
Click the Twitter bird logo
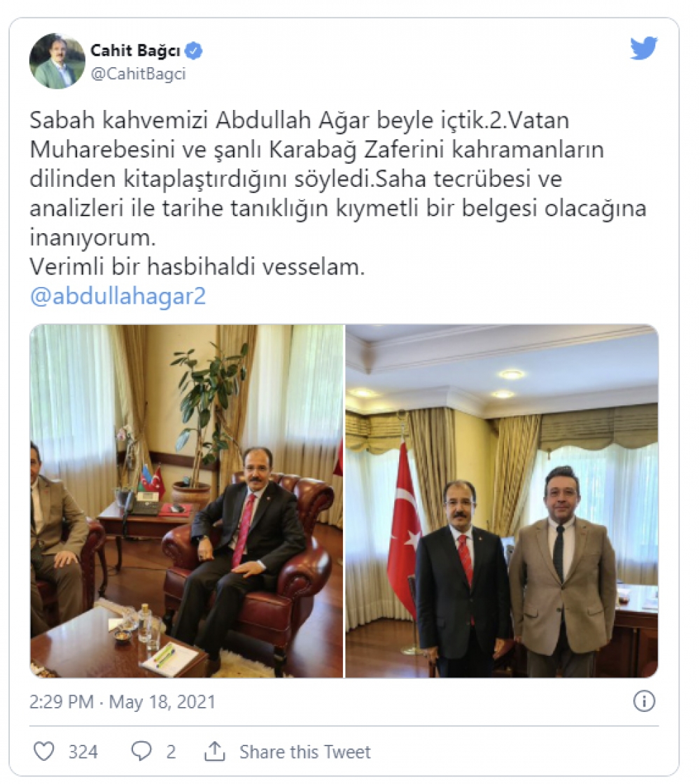tap(643, 48)
